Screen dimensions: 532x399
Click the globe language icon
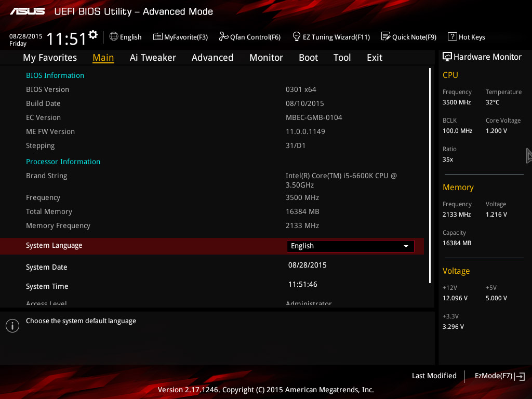coord(114,36)
